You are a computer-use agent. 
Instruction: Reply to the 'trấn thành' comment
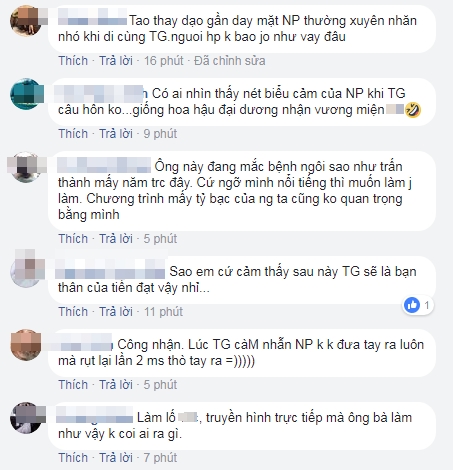116,239
